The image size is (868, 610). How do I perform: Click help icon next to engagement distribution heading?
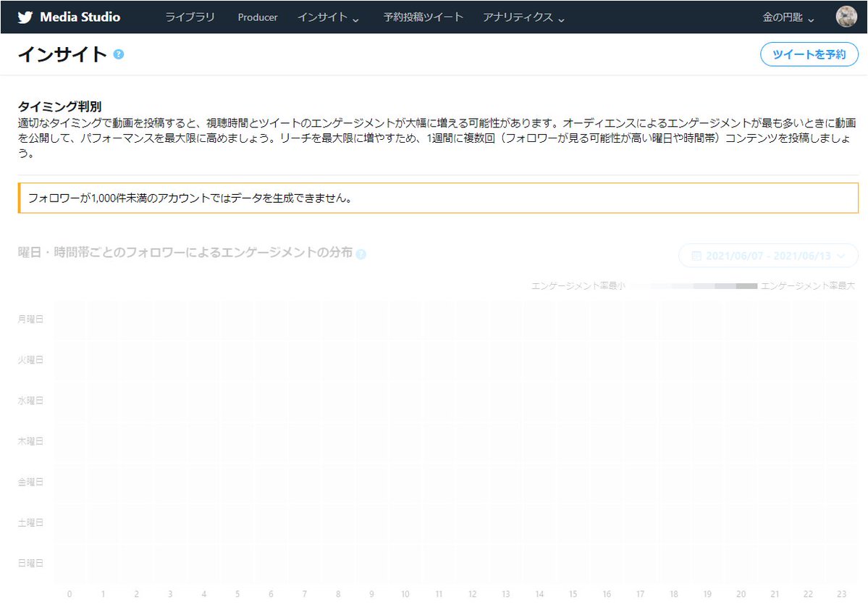click(x=361, y=254)
